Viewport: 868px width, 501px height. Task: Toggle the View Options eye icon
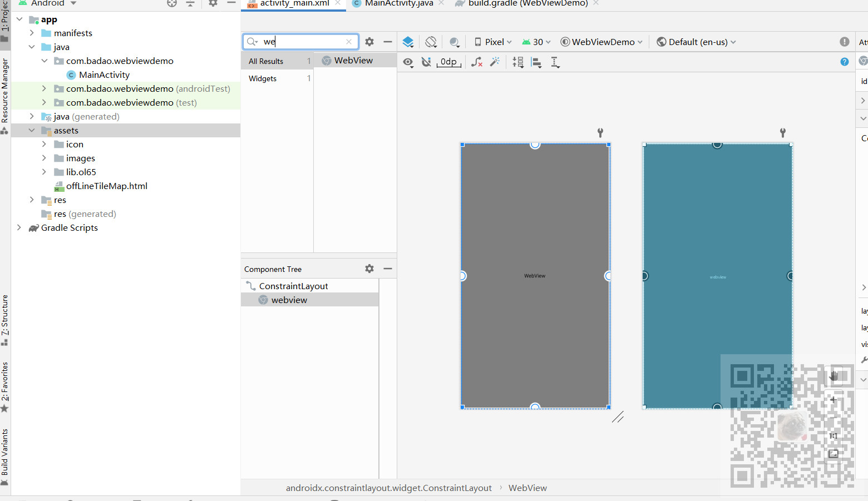[408, 62]
